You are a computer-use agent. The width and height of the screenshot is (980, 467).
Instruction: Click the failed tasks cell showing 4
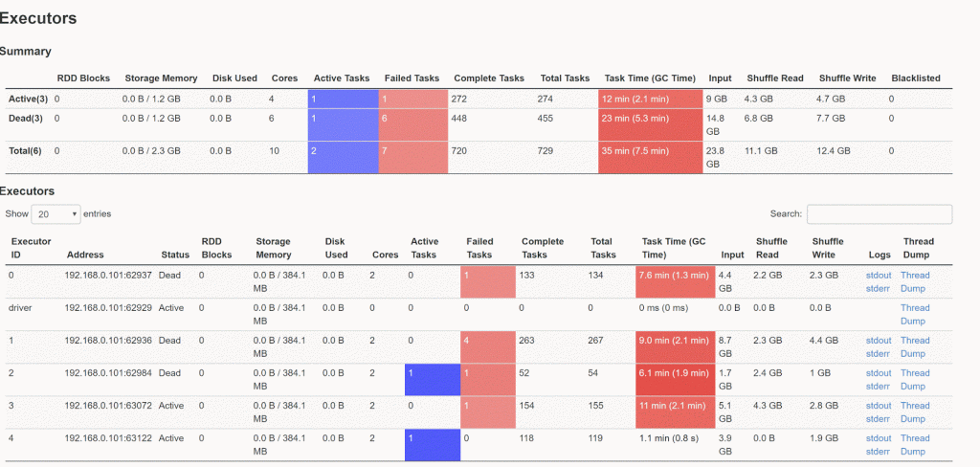coord(488,347)
